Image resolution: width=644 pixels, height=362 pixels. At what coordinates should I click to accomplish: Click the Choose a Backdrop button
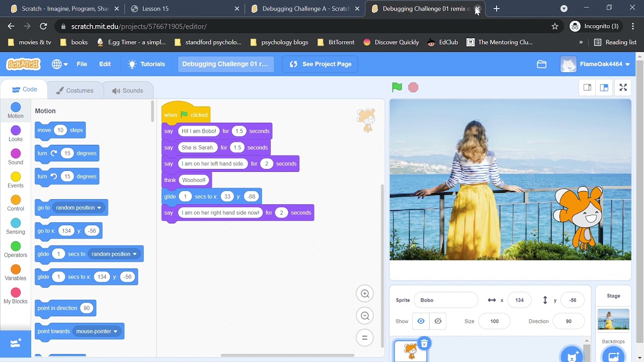point(613,356)
